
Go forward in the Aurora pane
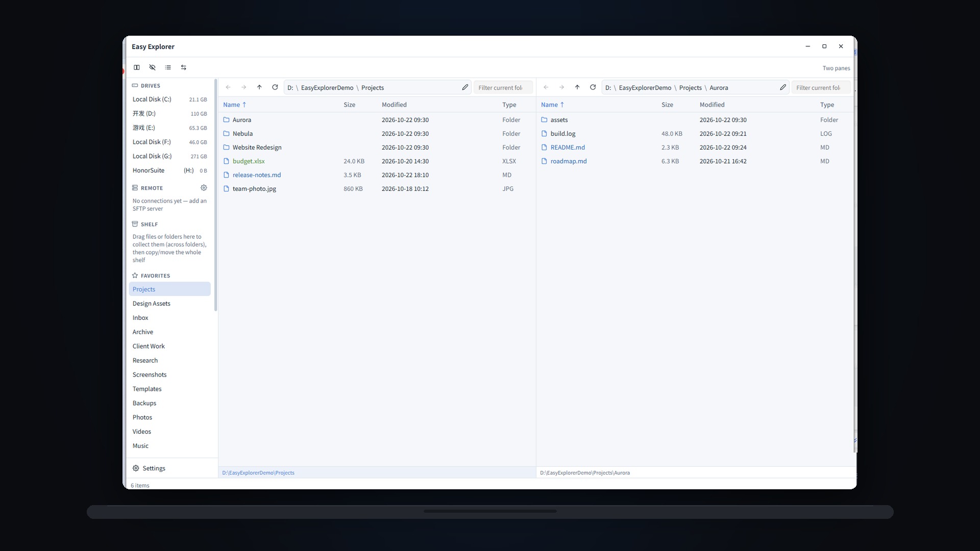pos(561,87)
